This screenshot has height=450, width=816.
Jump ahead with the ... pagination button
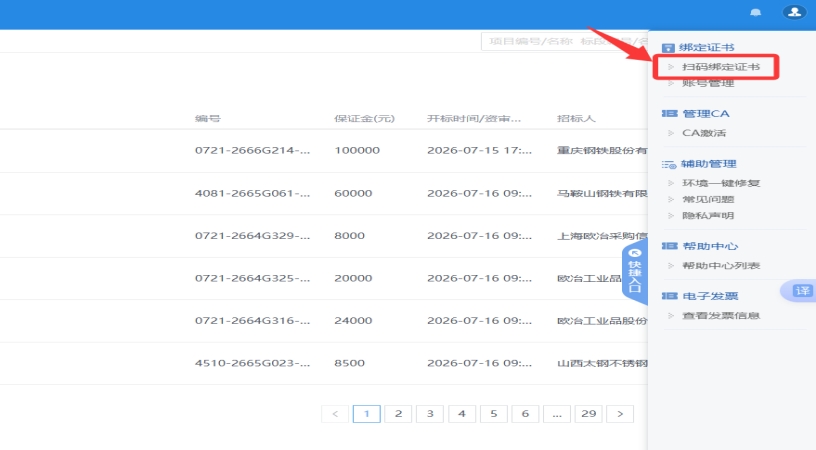pos(557,414)
